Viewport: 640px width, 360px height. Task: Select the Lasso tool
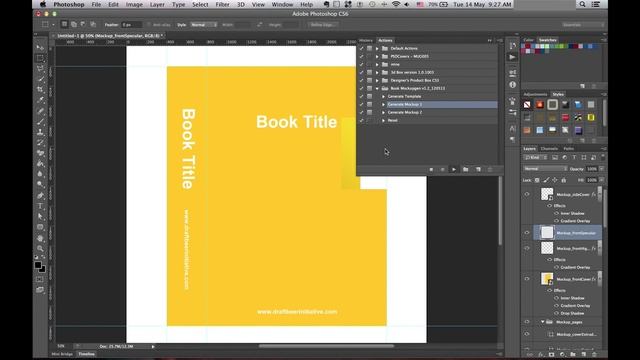click(40, 69)
